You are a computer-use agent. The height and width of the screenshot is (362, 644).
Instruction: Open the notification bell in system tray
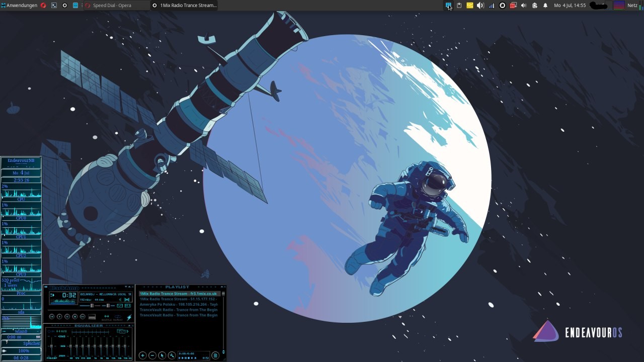tap(545, 6)
